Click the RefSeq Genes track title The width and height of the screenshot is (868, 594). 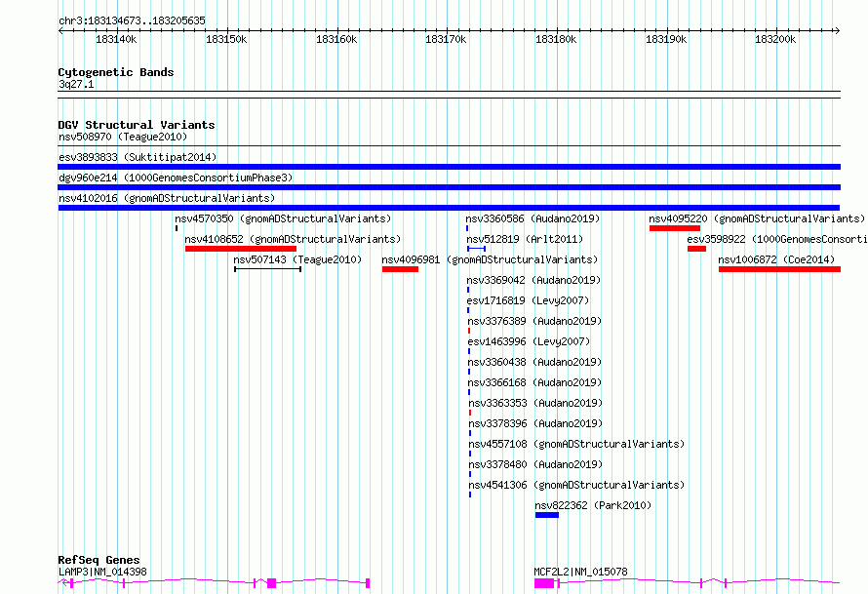pyautogui.click(x=99, y=560)
